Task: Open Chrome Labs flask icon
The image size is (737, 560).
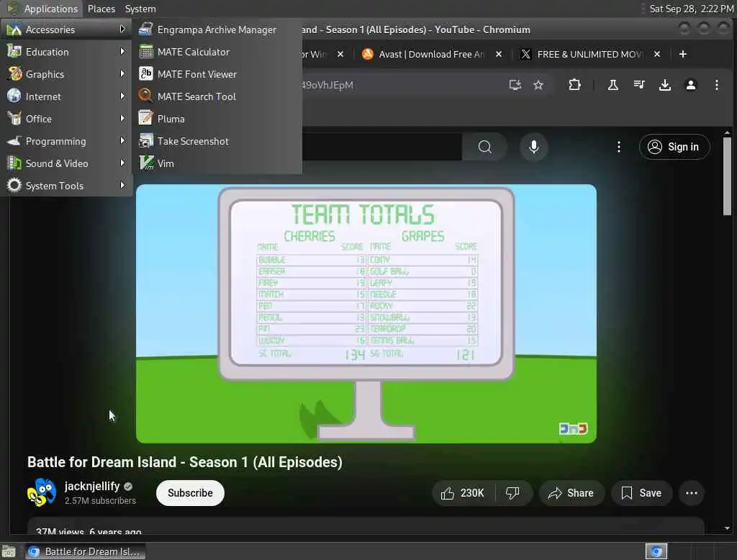Action: [613, 85]
